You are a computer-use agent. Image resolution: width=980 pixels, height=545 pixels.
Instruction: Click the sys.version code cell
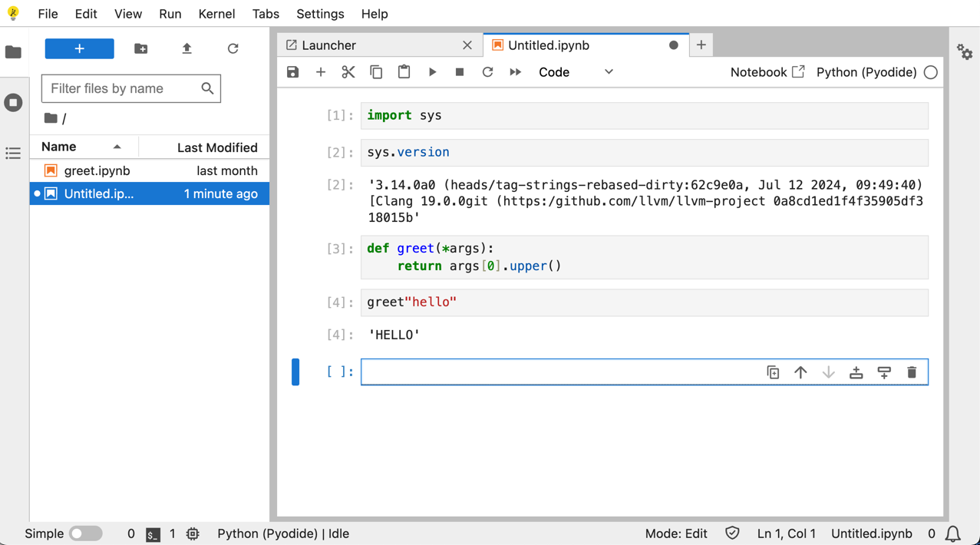[x=644, y=152]
